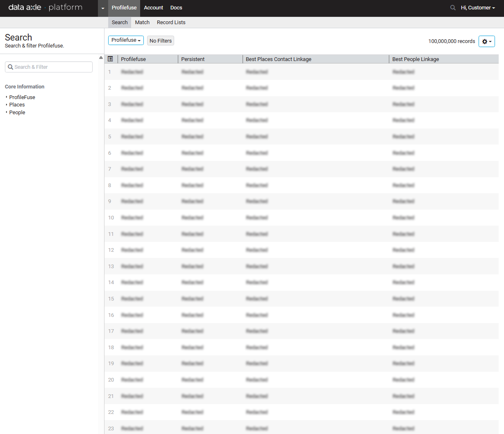Click the data axle platform logo

[45, 8]
